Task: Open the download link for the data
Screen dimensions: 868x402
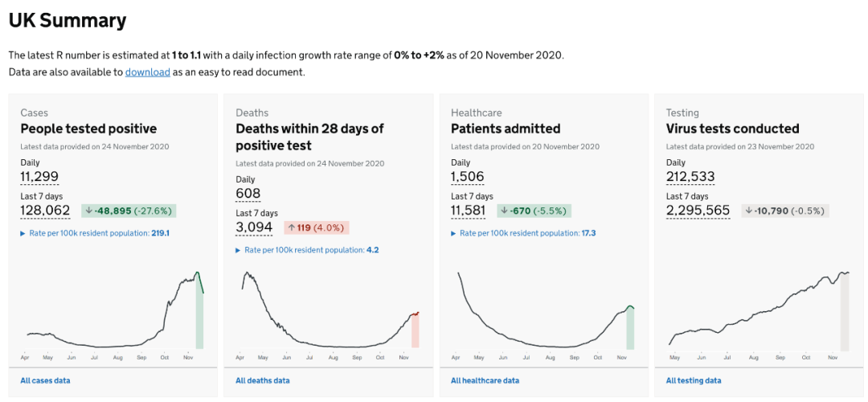Action: [x=147, y=72]
